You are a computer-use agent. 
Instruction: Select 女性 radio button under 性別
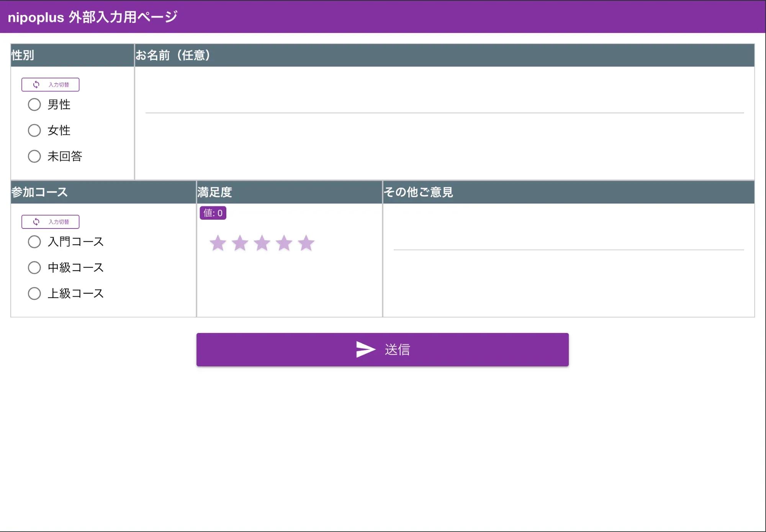34,130
